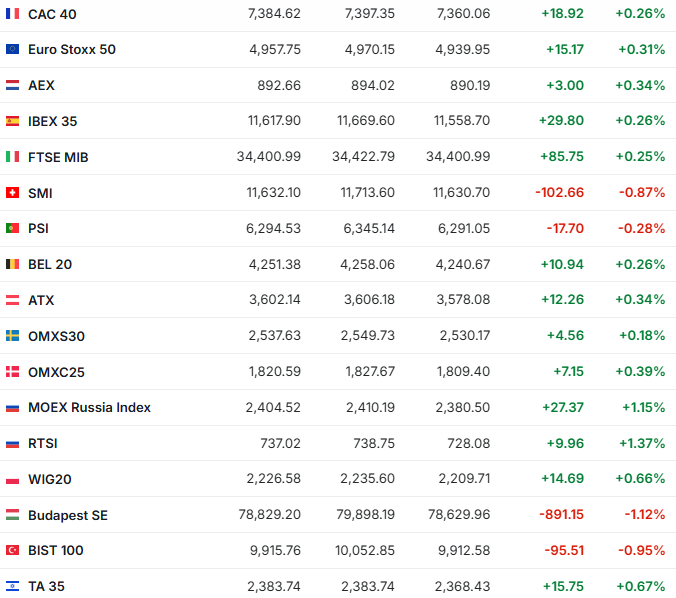Image resolution: width=676 pixels, height=598 pixels.
Task: Open the Budapest SE index link
Action: (x=67, y=515)
